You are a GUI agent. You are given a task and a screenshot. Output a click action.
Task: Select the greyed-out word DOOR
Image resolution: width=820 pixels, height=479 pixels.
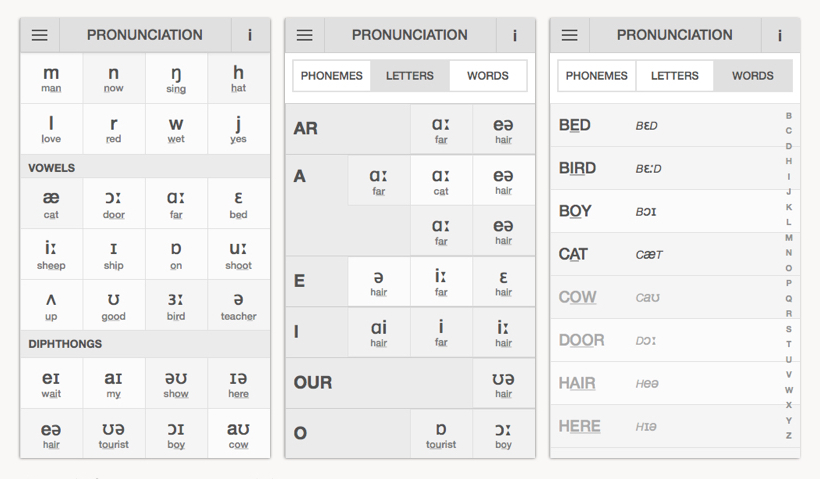(x=581, y=341)
